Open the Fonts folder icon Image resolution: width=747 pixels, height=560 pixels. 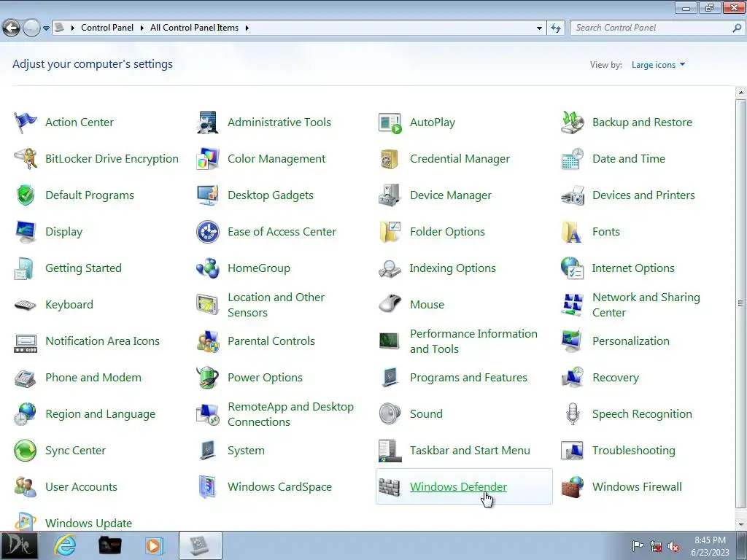pos(572,232)
